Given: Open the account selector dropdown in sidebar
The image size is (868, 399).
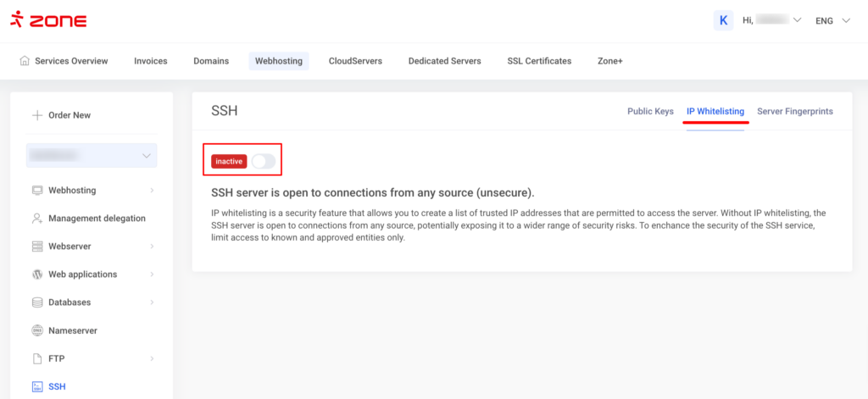Looking at the screenshot, I should 92,155.
